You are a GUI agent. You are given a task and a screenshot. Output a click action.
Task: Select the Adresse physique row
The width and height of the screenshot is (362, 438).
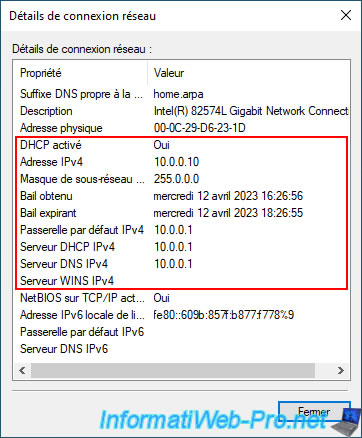(182, 128)
